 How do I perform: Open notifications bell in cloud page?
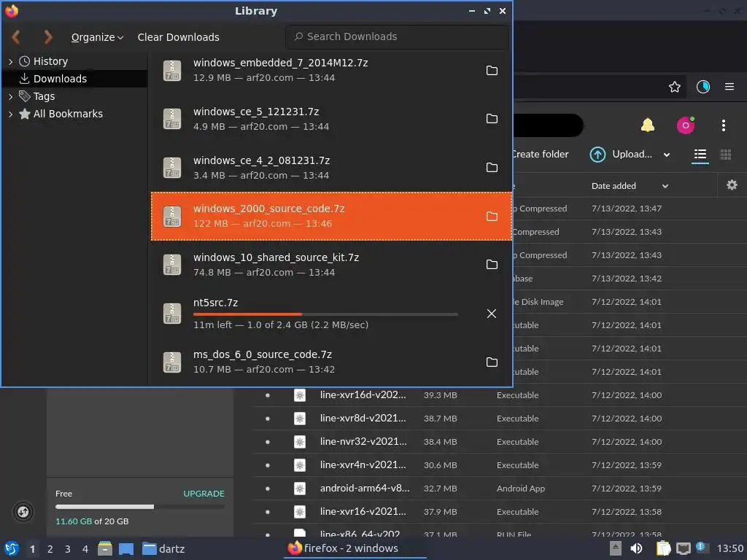(648, 125)
